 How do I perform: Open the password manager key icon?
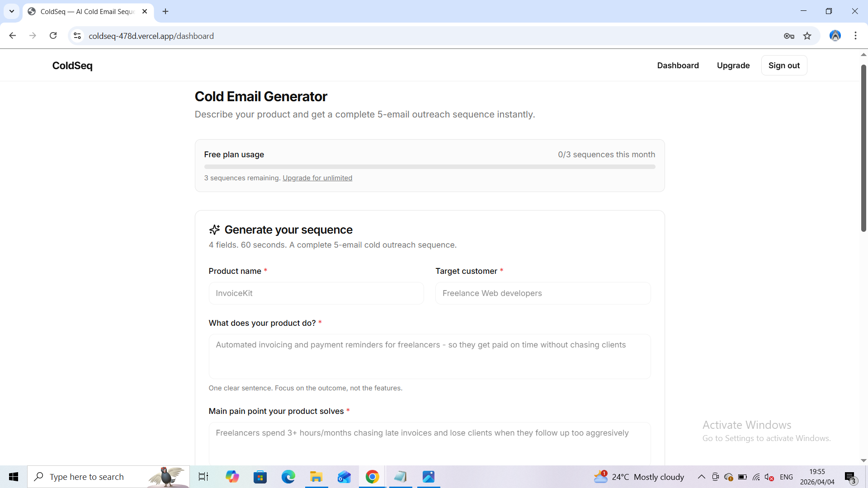tap(789, 36)
